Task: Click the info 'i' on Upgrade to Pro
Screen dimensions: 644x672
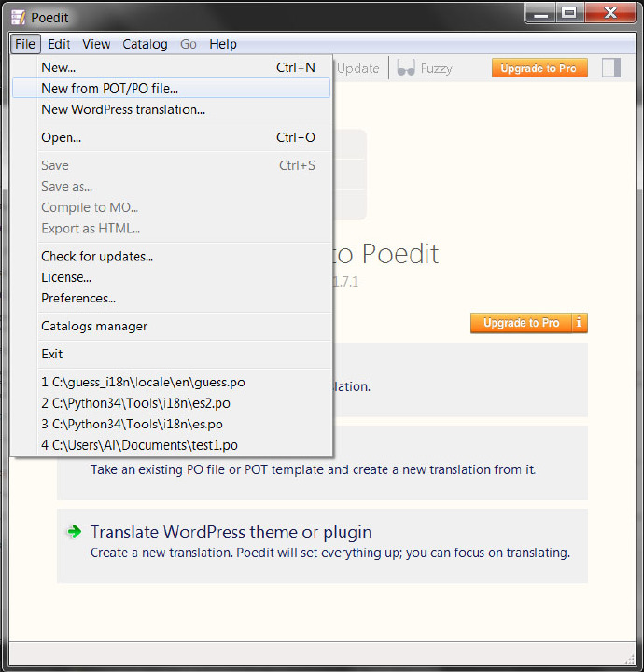Action: pyautogui.click(x=579, y=322)
